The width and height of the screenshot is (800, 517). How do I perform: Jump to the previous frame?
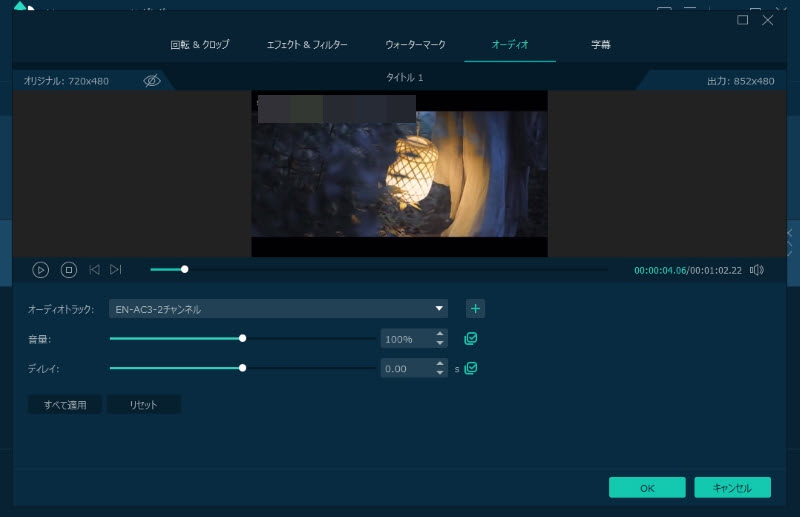point(94,269)
